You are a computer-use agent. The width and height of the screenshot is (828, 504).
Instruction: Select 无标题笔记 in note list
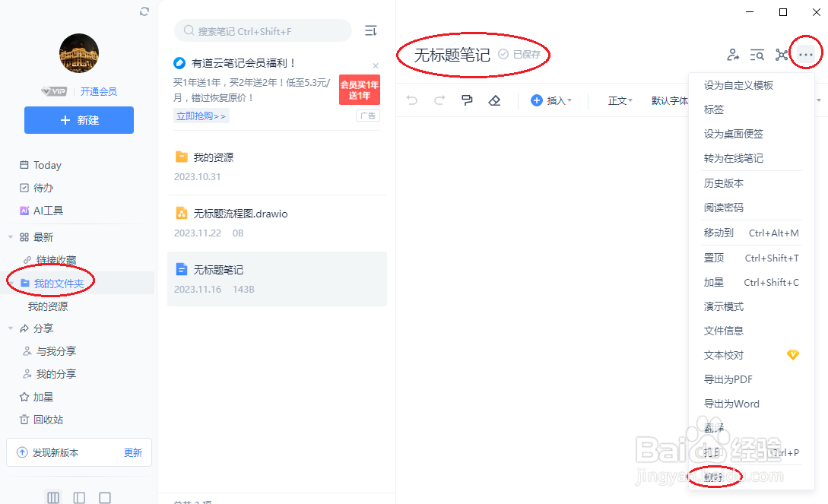pyautogui.click(x=278, y=279)
